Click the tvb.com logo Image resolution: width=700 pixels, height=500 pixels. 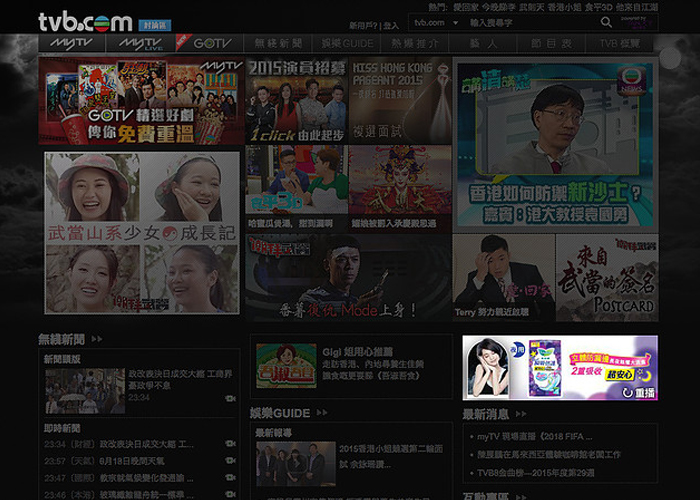(85, 22)
